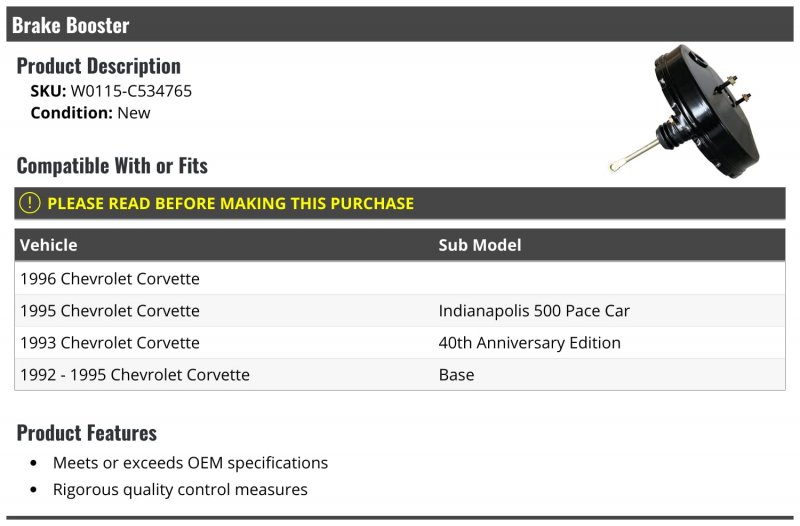Click the 1996 Chevrolet Corvette row
The width and height of the screenshot is (800, 526).
(400, 279)
